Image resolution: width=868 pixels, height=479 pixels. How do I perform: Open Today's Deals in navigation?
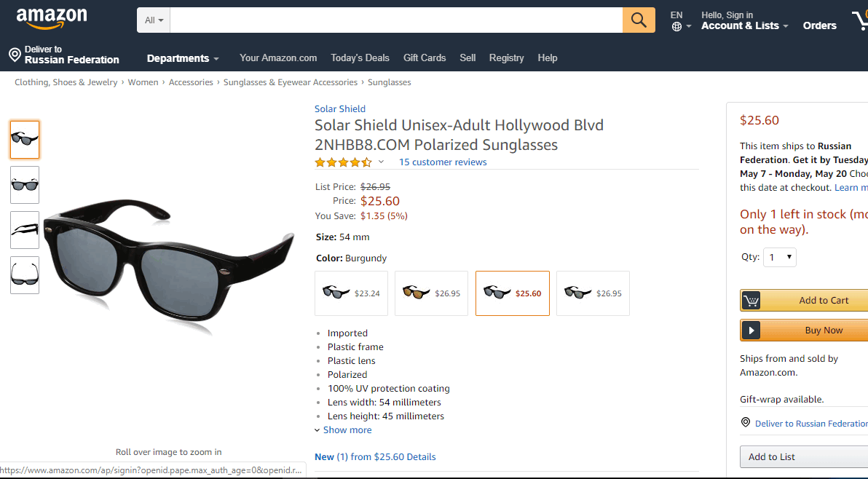click(x=360, y=58)
